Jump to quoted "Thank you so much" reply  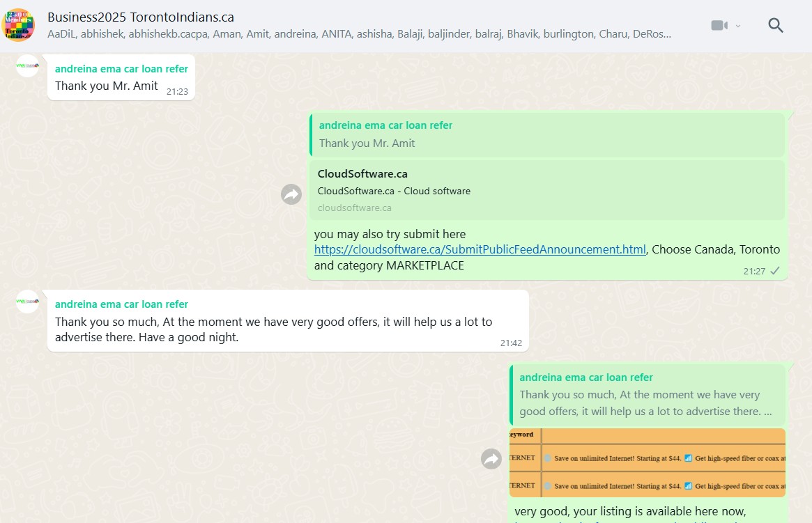(x=648, y=395)
